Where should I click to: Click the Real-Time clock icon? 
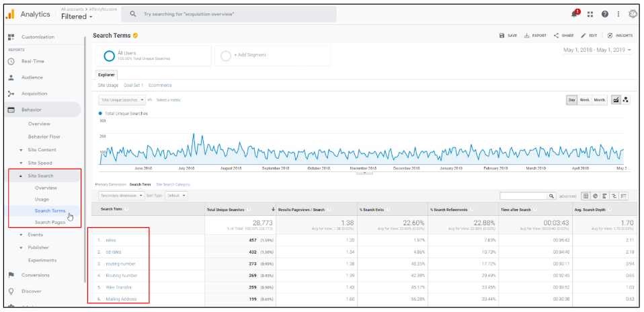(x=11, y=61)
